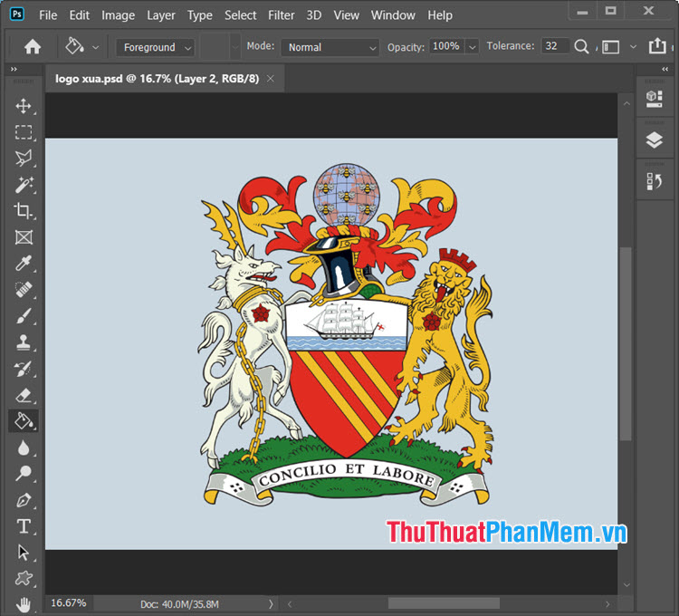Open the 3D panel icon

(654, 99)
